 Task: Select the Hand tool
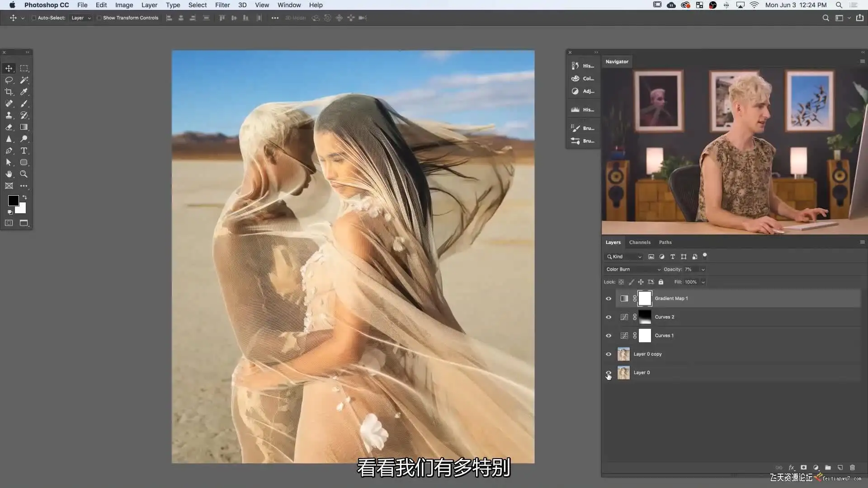9,174
